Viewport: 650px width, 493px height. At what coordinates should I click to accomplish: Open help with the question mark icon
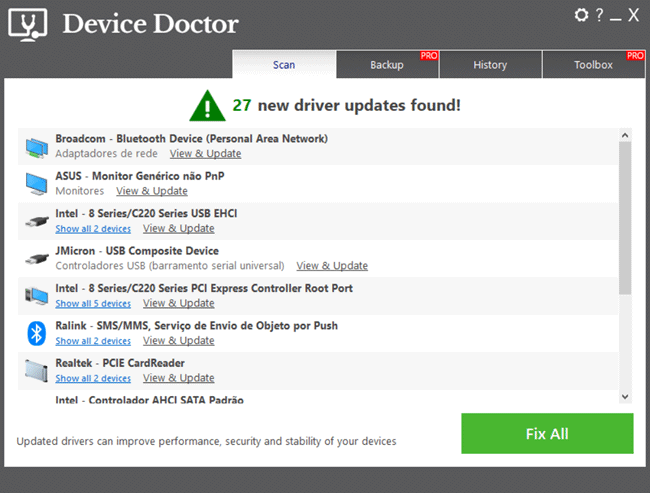[x=599, y=15]
